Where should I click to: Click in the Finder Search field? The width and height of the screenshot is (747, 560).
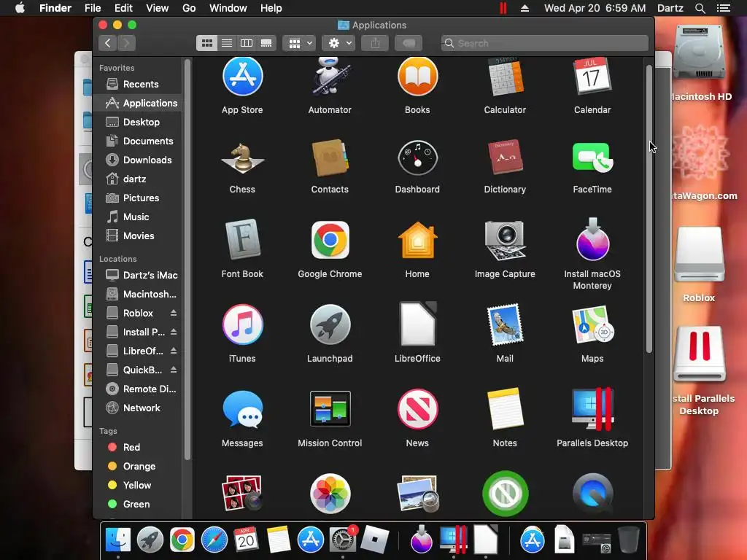click(x=544, y=43)
